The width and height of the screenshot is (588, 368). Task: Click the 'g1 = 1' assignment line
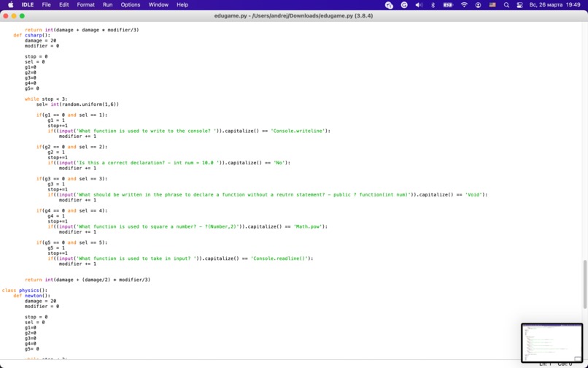pyautogui.click(x=56, y=120)
